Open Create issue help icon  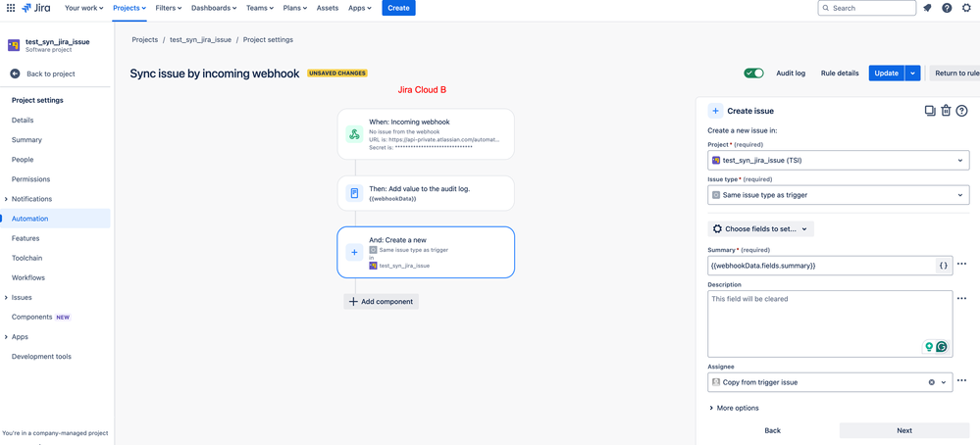pyautogui.click(x=962, y=111)
